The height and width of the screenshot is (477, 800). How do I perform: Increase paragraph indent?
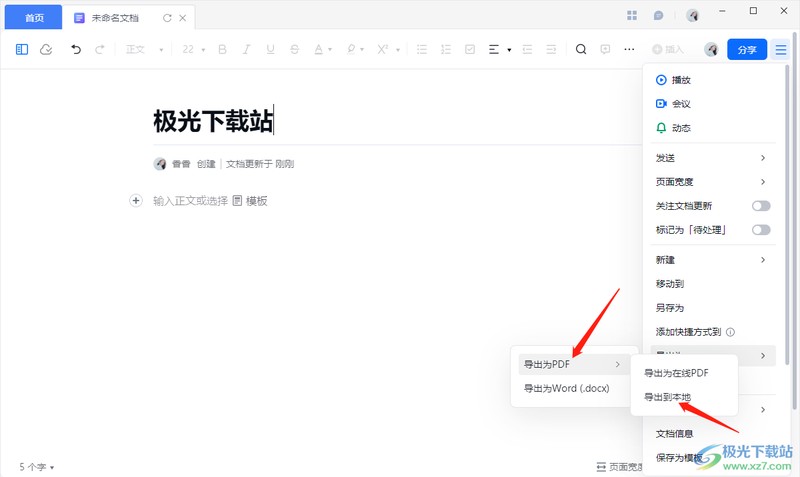(x=551, y=49)
